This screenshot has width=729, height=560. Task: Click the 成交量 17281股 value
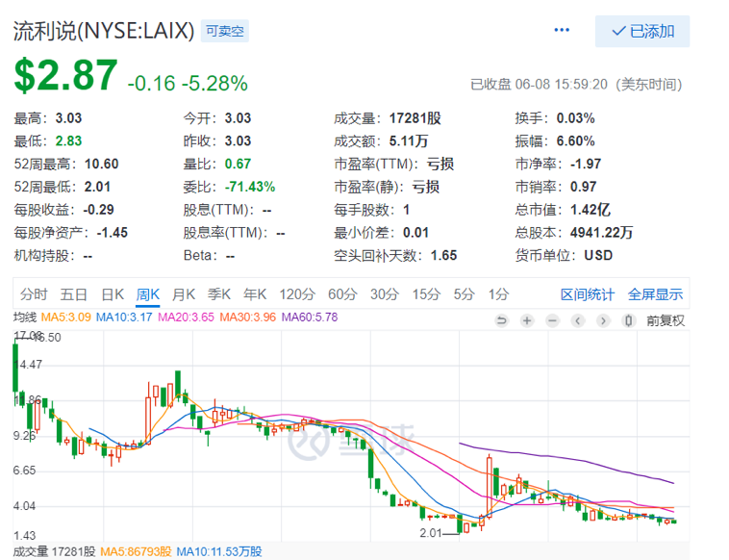click(x=415, y=118)
